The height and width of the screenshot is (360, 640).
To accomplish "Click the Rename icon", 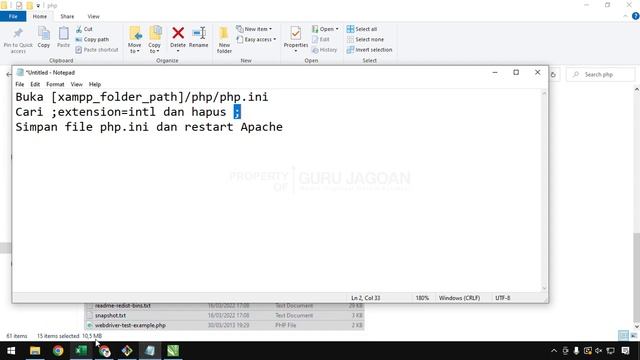I will click(199, 33).
